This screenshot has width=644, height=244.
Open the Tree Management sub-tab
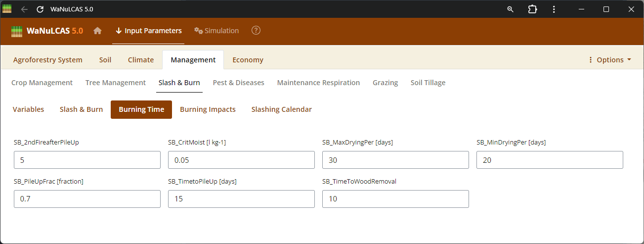(x=116, y=83)
